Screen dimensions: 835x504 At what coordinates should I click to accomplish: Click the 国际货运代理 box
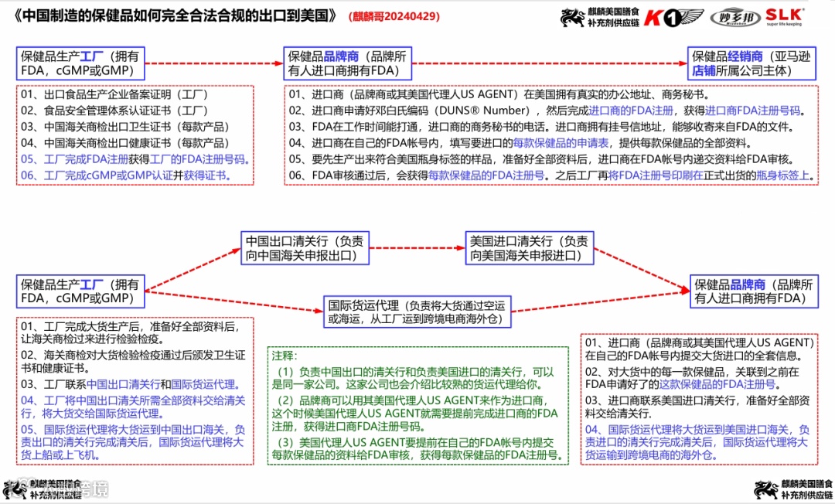417,312
